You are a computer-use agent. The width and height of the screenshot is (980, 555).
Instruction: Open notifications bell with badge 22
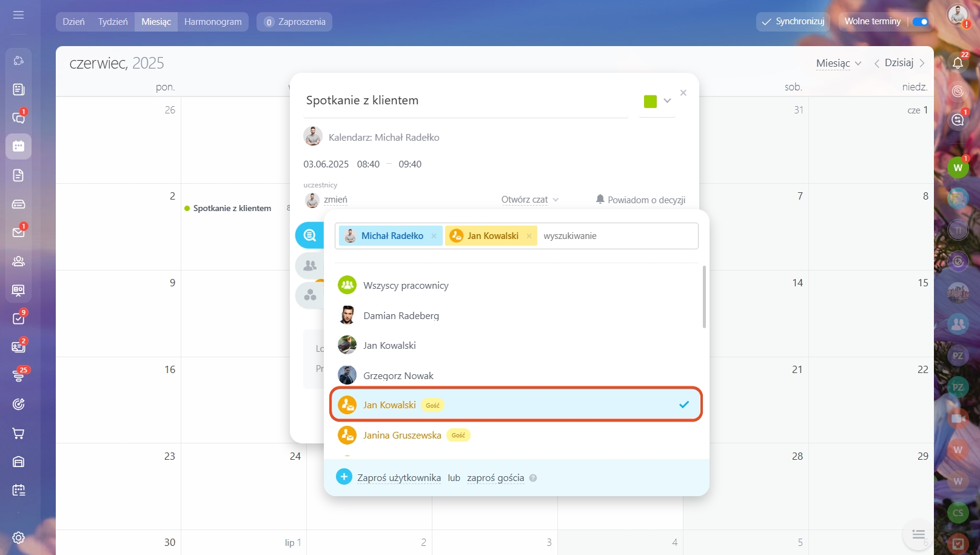pos(958,62)
